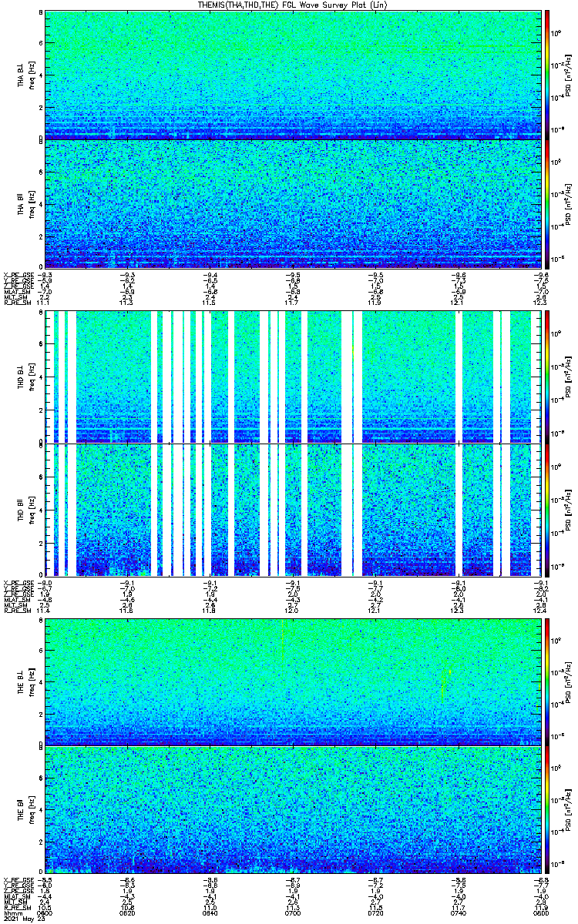
Task: Click the R_RE_SM value 10.5 under THE panels
Action: coord(44,907)
